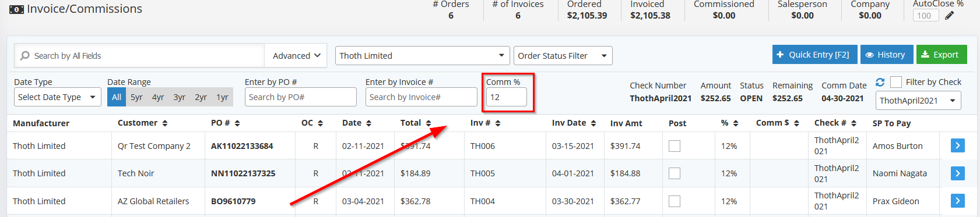Open row details arrow for Amos Burton
This screenshot has width=980, height=217.
coord(957,145)
